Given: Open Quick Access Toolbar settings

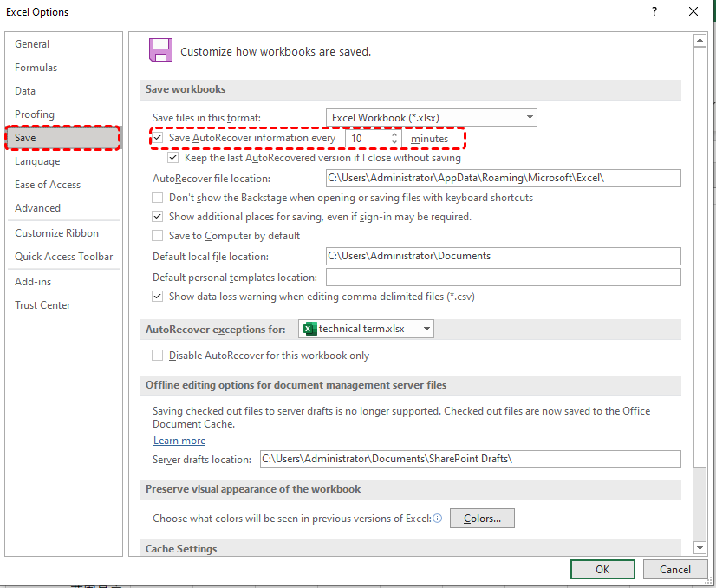Looking at the screenshot, I should 64,257.
